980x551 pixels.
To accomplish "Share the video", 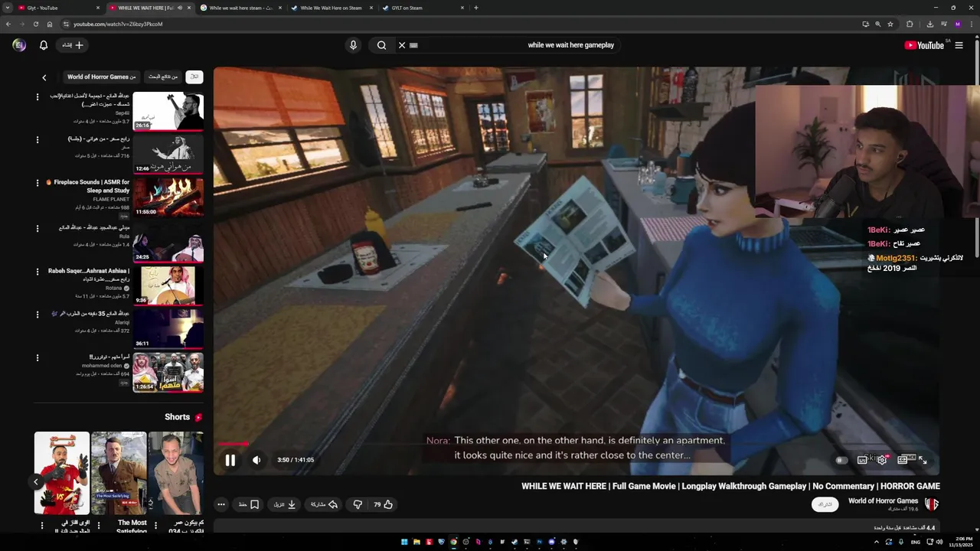I will [x=325, y=504].
